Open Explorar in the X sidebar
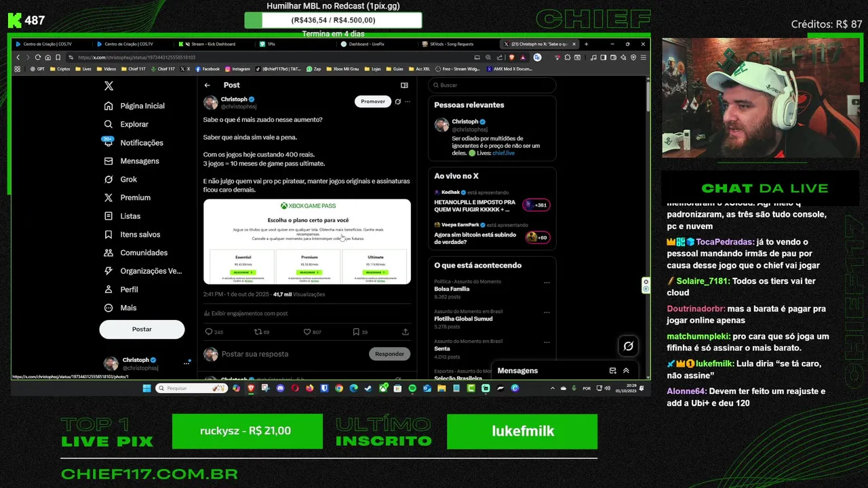Screen dimensions: 868x488 (126, 124)
